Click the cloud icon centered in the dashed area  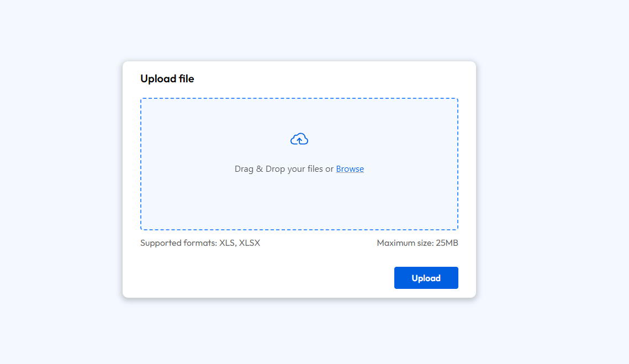pyautogui.click(x=299, y=139)
